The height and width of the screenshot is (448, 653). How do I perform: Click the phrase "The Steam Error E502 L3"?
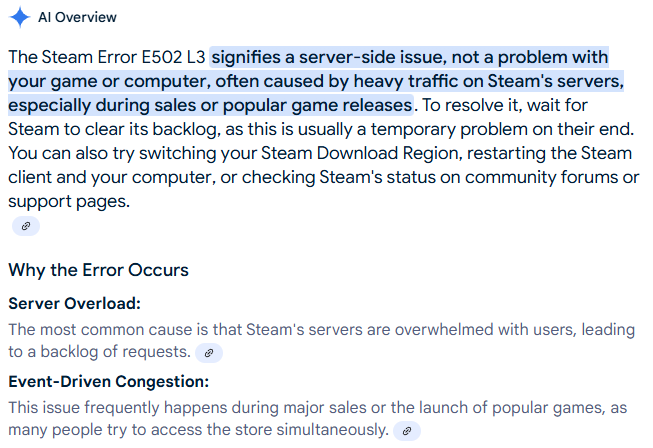[107, 57]
